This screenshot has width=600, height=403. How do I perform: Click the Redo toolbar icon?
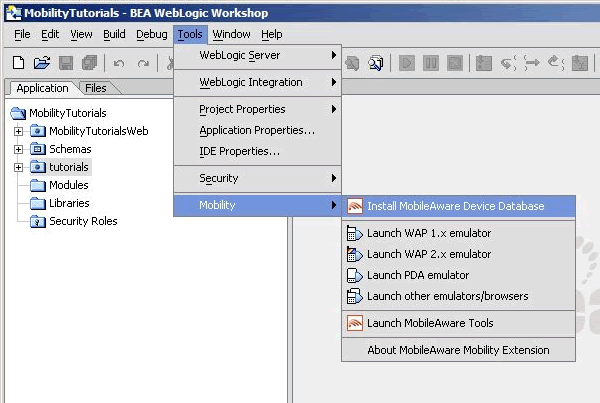143,63
